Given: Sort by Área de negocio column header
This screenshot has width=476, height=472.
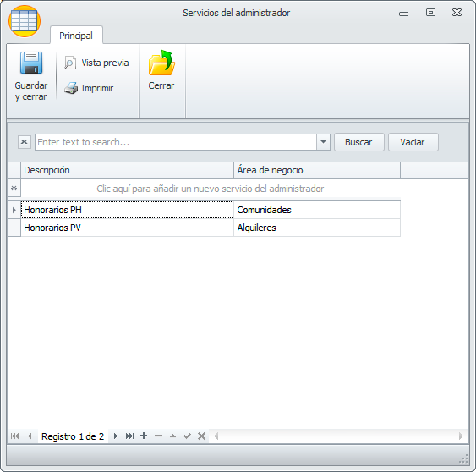Looking at the screenshot, I should tap(317, 170).
